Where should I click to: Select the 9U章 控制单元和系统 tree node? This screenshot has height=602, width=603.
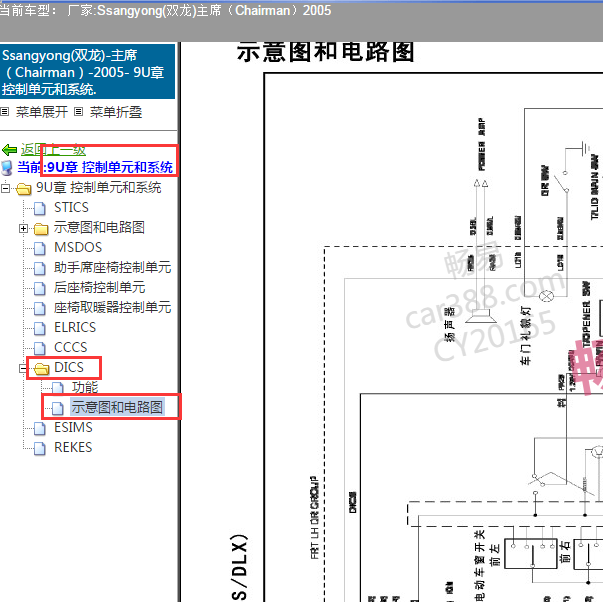pyautogui.click(x=98, y=187)
